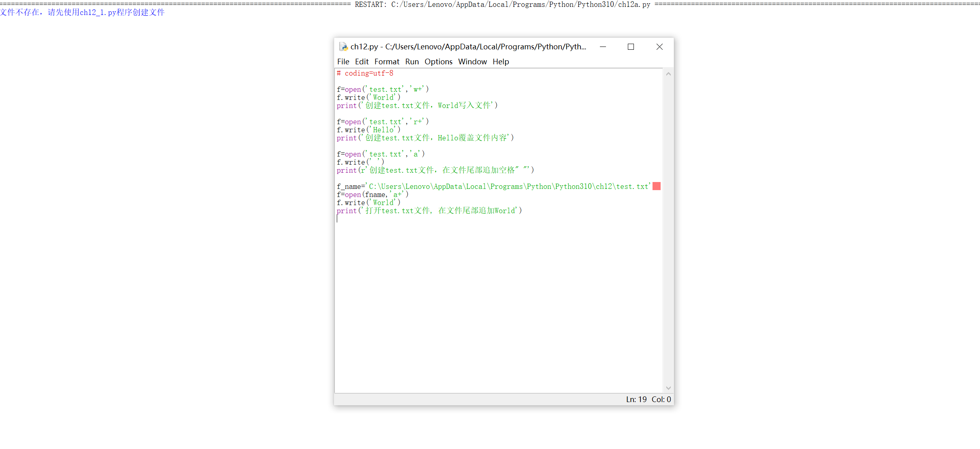Click the RESTART path line in shell
Image resolution: width=980 pixels, height=449 pixels.
point(502,4)
